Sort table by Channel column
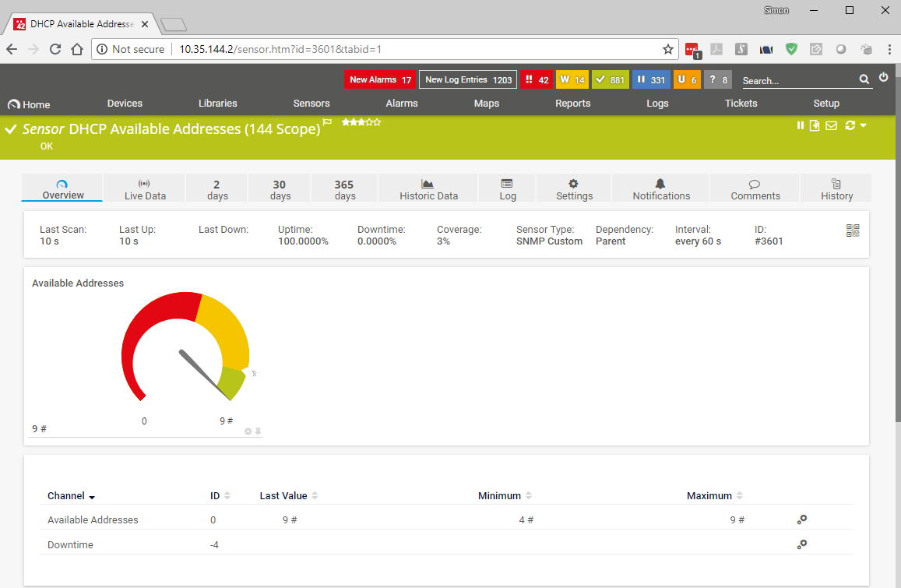Viewport: 901px width, 588px height. (71, 496)
